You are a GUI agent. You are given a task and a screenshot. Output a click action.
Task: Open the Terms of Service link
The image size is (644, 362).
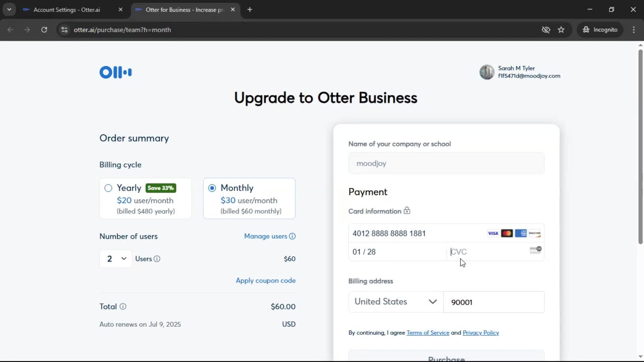click(x=428, y=333)
